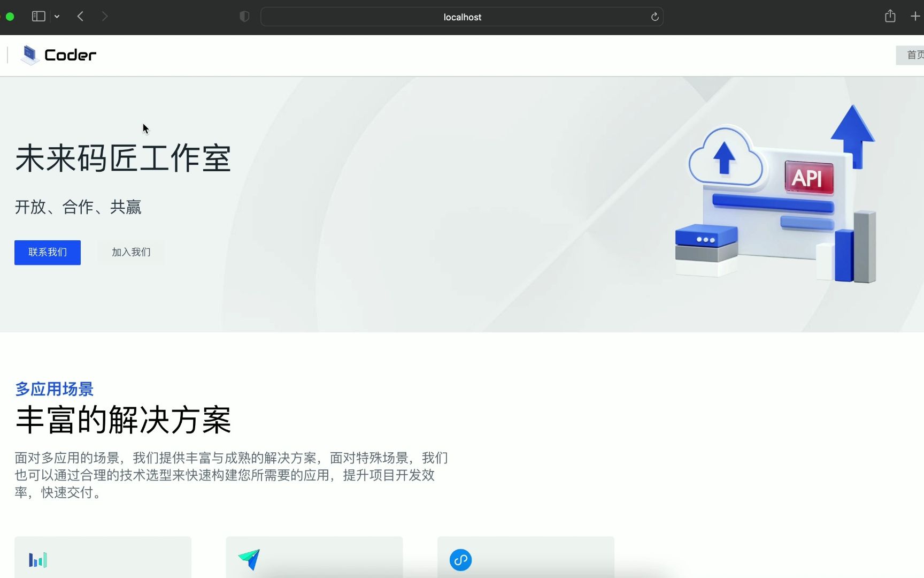Select the 首页 navigation tab

point(911,55)
